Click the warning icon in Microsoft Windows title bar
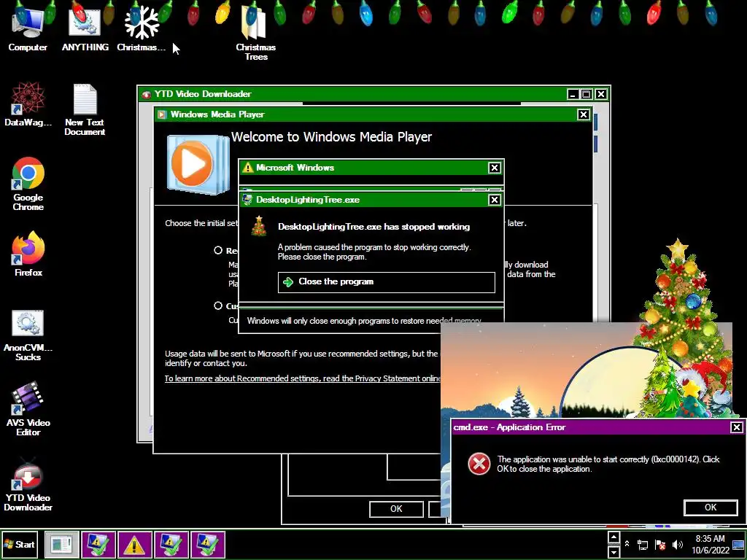This screenshot has width=747, height=560. coord(248,168)
